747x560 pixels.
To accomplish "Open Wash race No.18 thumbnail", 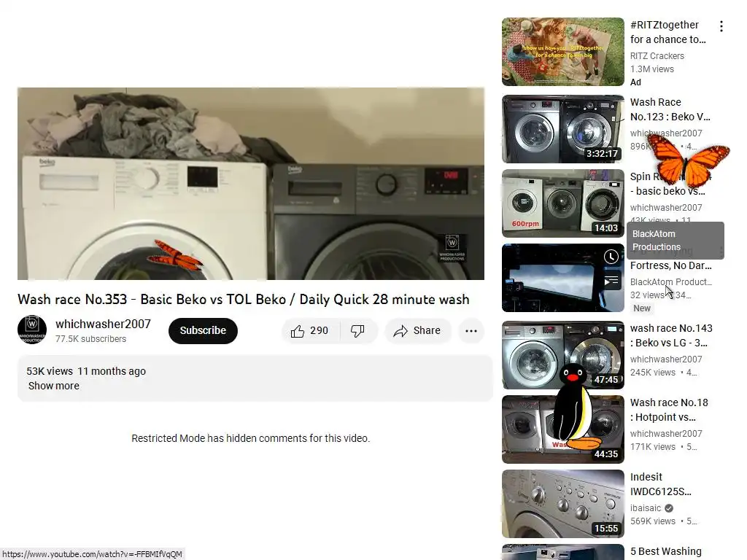I will (562, 429).
